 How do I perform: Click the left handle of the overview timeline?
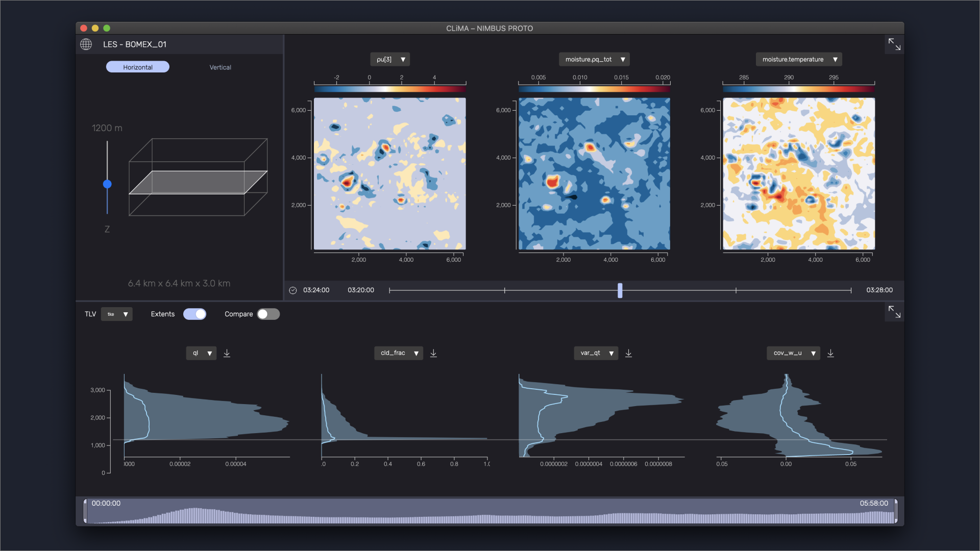(x=85, y=511)
